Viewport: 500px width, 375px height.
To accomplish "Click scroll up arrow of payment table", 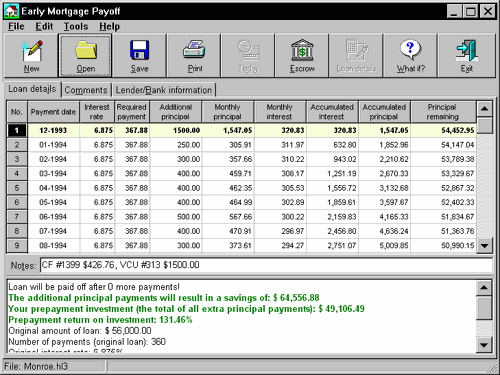I will (484, 109).
